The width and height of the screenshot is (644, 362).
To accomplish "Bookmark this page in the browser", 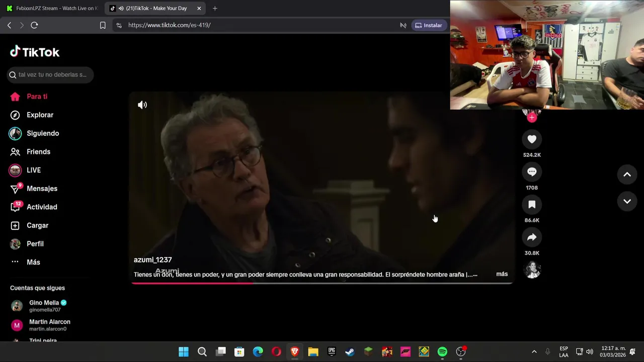I will coord(103,25).
